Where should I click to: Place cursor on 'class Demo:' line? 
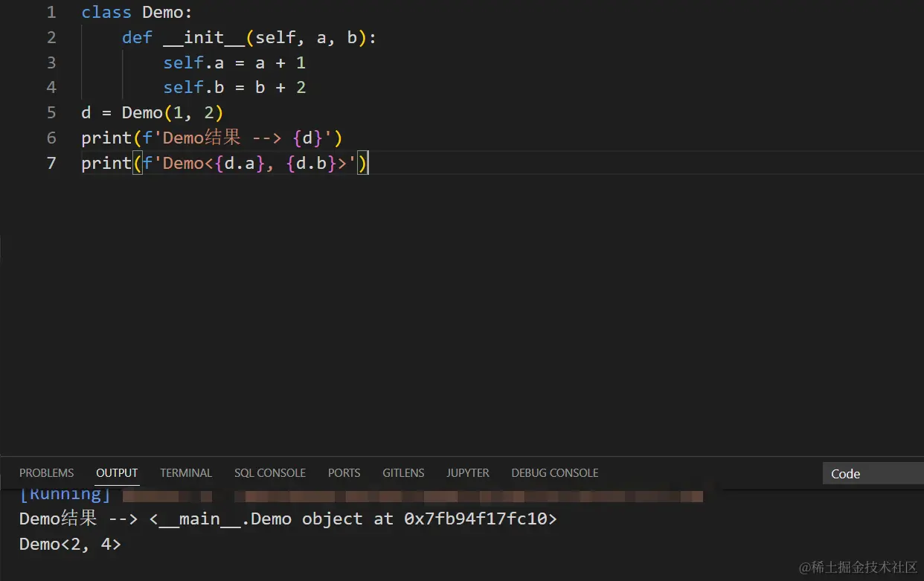[137, 13]
